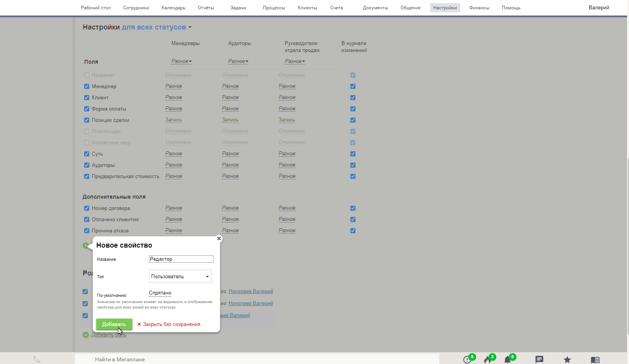The height and width of the screenshot is (364, 629).
Task: Open the Клиенты menu item
Action: click(307, 8)
